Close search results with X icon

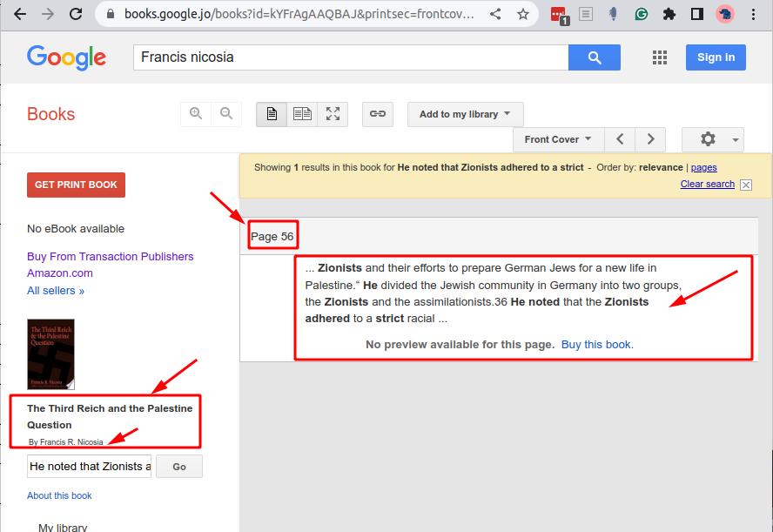coord(746,185)
